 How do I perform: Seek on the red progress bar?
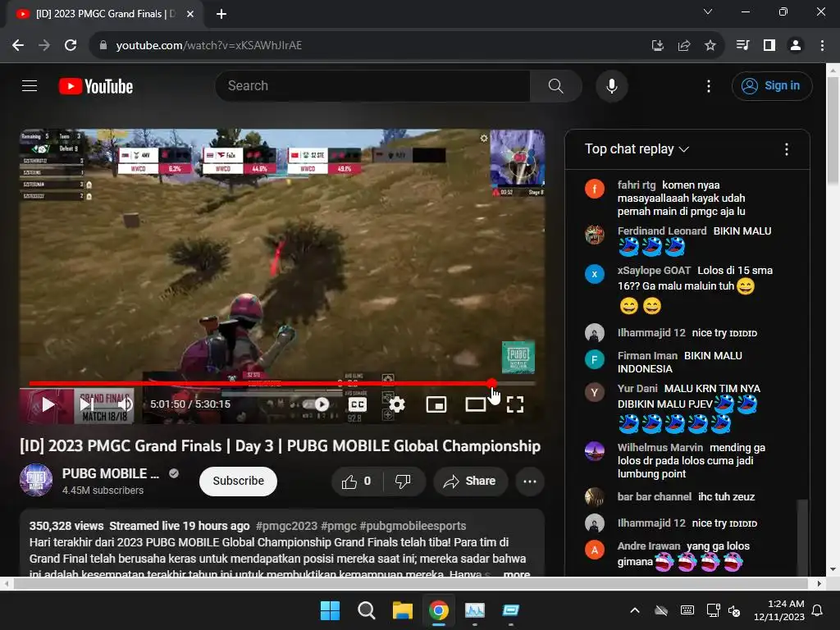[x=260, y=384]
